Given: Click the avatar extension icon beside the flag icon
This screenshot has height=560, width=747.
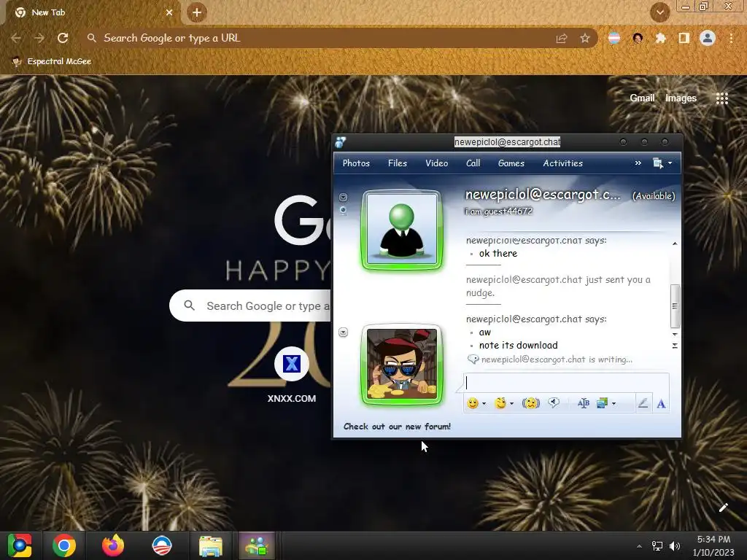Looking at the screenshot, I should point(638,38).
